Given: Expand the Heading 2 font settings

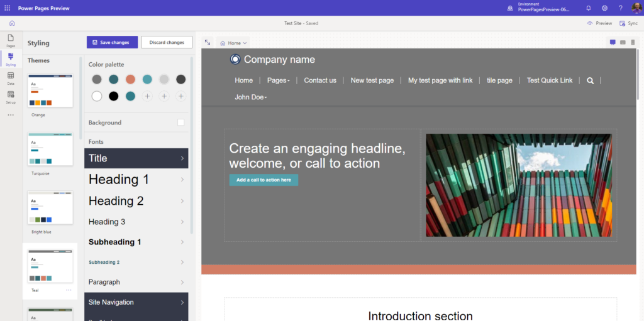Looking at the screenshot, I should click(136, 201).
